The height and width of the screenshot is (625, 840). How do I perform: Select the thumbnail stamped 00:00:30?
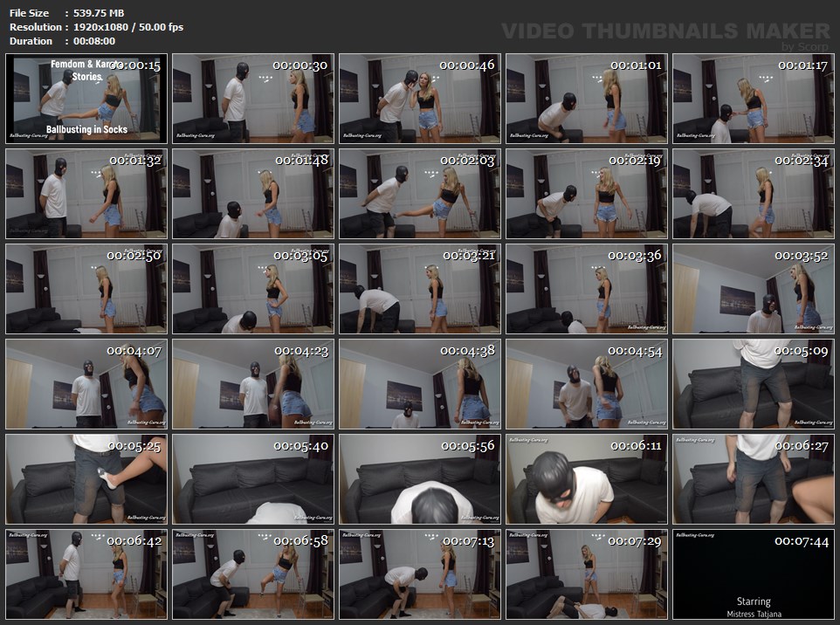(x=253, y=99)
